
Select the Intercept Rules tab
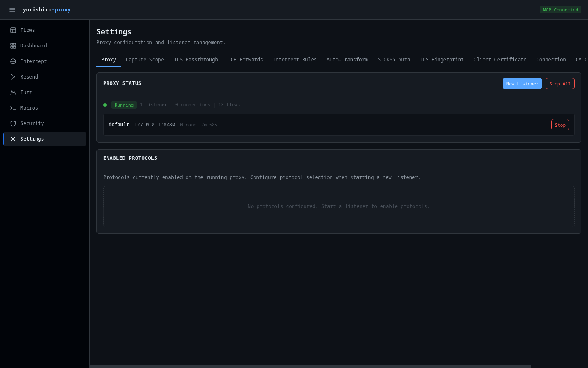294,60
